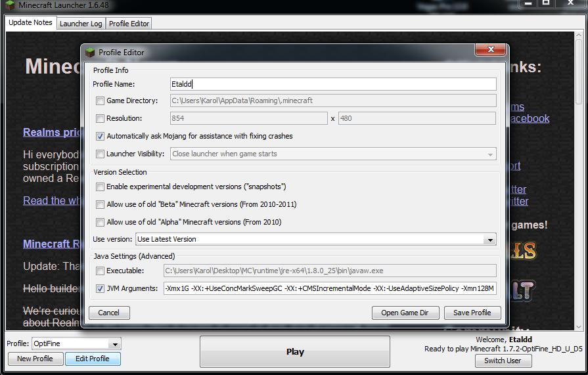
Task: Open the Realms pricing news link
Action: (52, 133)
